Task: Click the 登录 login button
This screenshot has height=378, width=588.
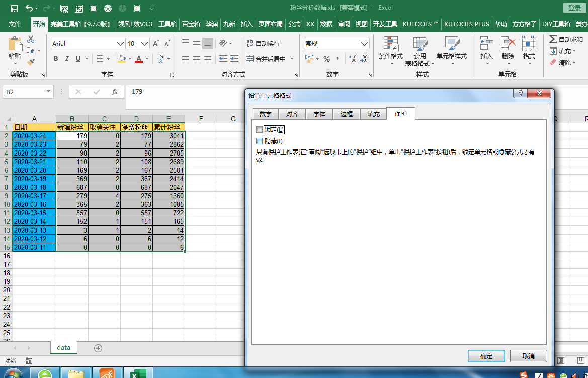Action: click(x=574, y=8)
